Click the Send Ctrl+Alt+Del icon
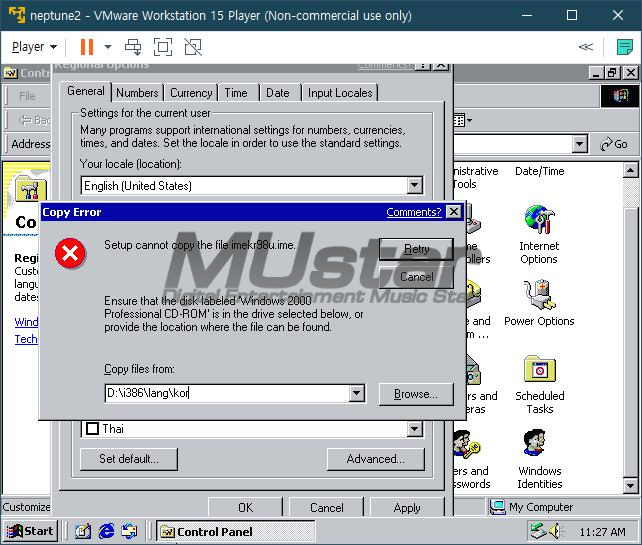 tap(133, 47)
